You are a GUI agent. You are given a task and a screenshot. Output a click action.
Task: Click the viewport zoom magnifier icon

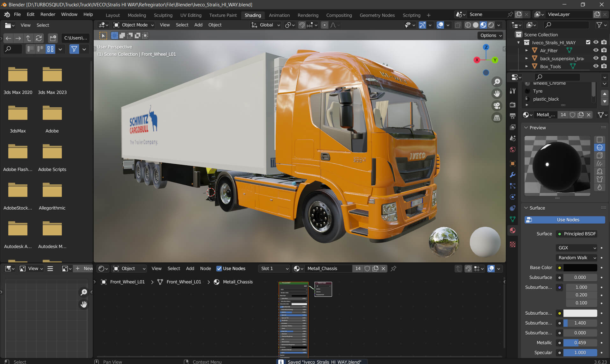pyautogui.click(x=497, y=82)
